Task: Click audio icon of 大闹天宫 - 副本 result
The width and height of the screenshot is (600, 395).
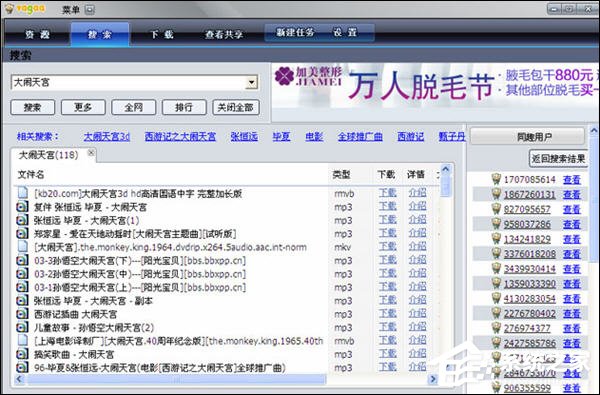Action: pyautogui.click(x=23, y=301)
